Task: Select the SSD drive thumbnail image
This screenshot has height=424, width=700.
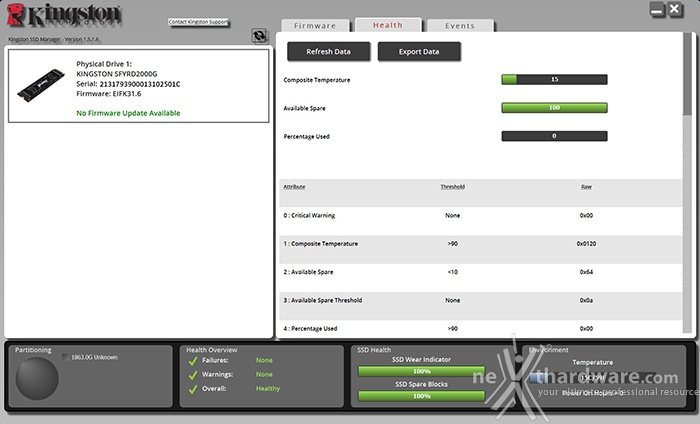Action: pos(41,85)
